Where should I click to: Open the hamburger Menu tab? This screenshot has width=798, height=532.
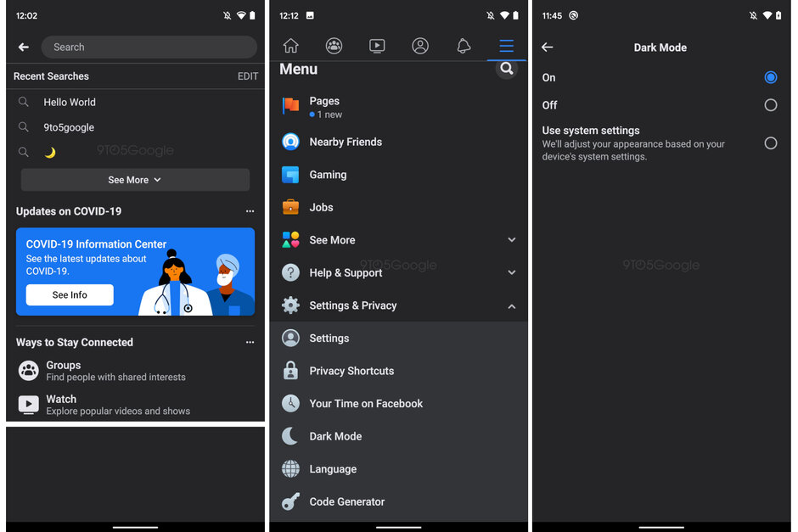click(x=507, y=46)
